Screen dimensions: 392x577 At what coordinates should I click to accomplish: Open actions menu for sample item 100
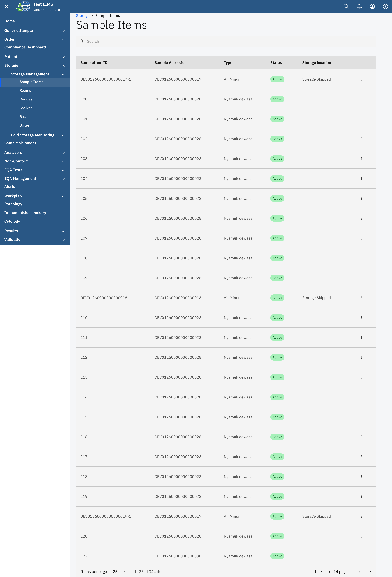tap(361, 99)
